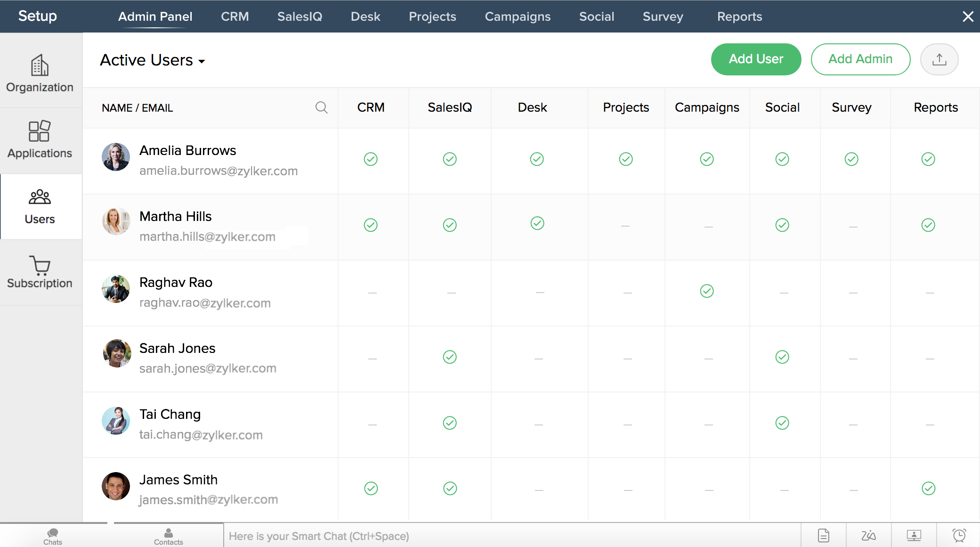Click the Smart Chat input field
Viewport: 980px width, 547px height.
point(512,536)
